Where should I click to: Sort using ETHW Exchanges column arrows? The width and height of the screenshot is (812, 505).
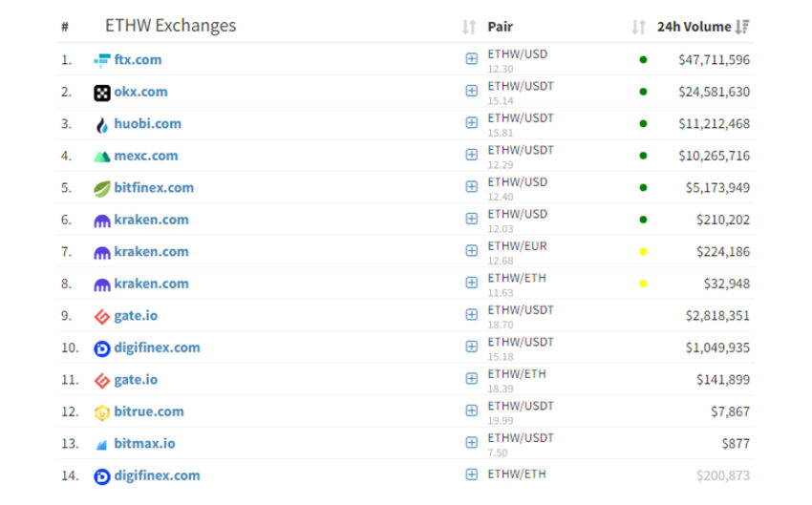click(468, 28)
